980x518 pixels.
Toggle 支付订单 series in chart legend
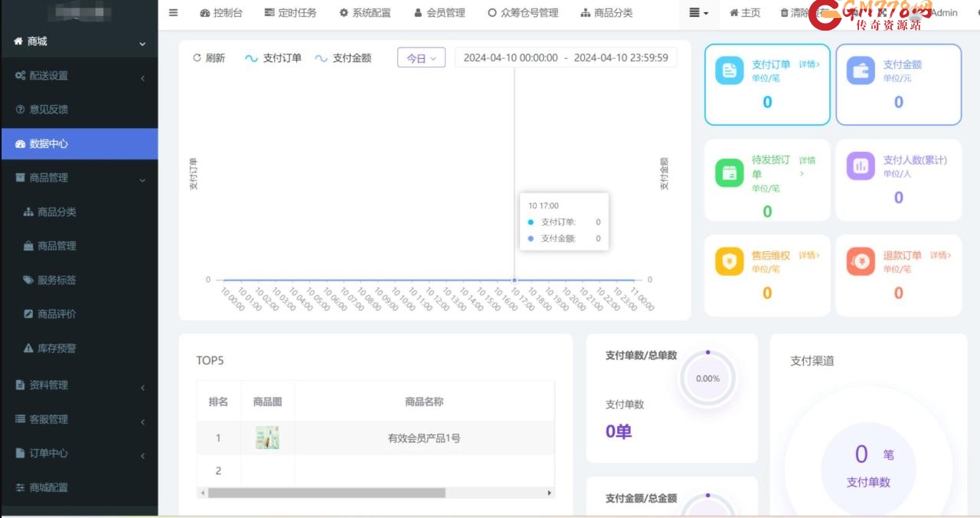point(273,58)
